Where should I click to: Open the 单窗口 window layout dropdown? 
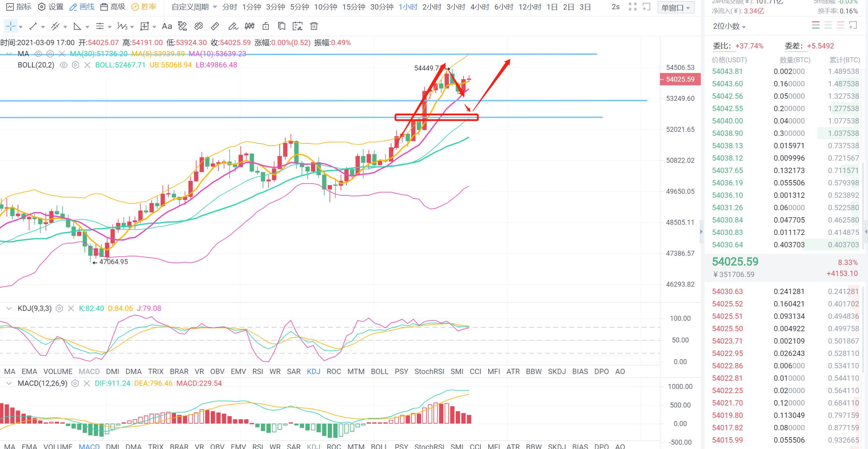(676, 7)
